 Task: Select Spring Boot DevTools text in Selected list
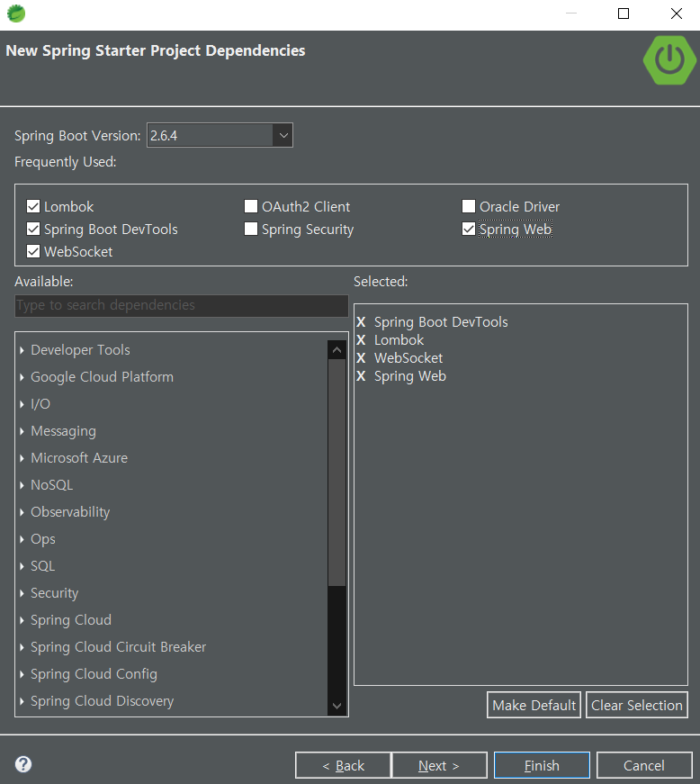(x=441, y=322)
